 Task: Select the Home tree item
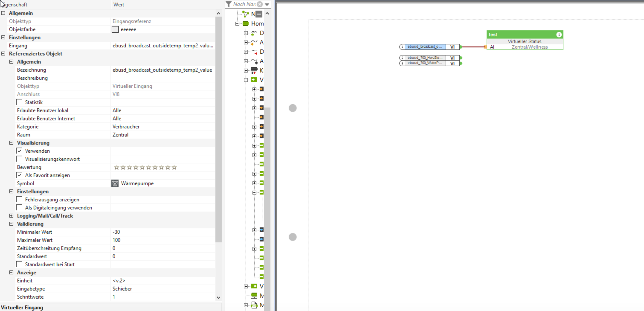257,23
